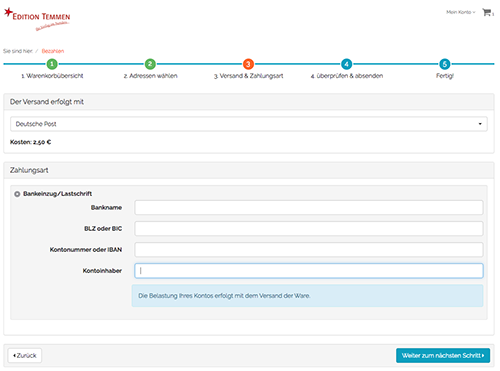Viewport: 500px width, 371px height.
Task: Open the shopping cart icon
Action: tap(487, 12)
